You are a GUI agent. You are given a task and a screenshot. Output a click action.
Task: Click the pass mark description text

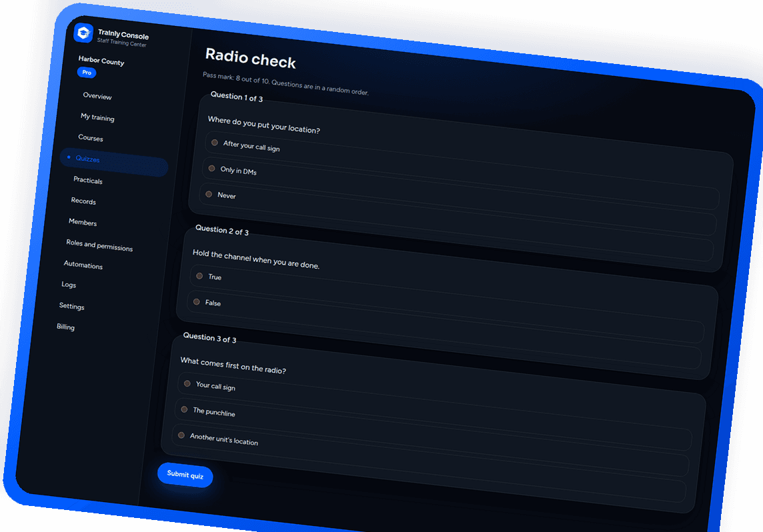[x=285, y=83]
